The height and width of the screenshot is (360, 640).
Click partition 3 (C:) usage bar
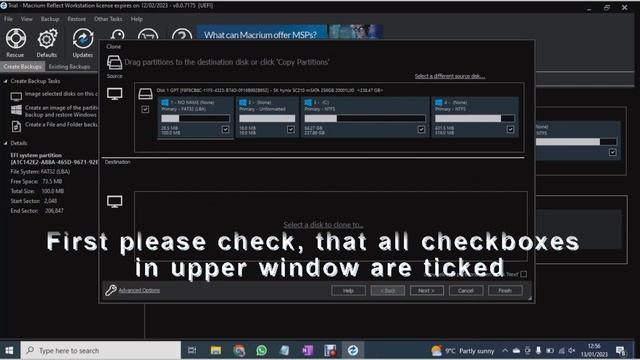364,118
